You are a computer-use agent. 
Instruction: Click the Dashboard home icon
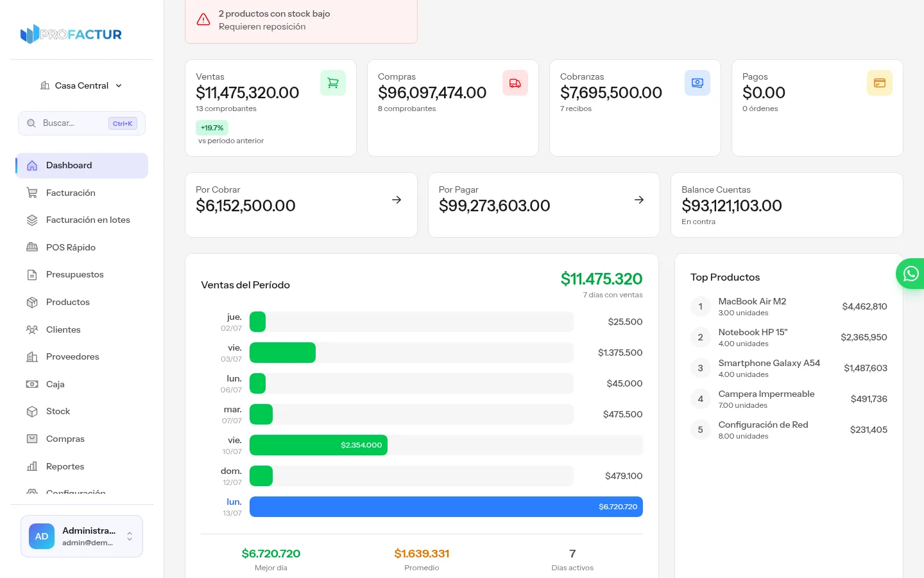(x=32, y=166)
